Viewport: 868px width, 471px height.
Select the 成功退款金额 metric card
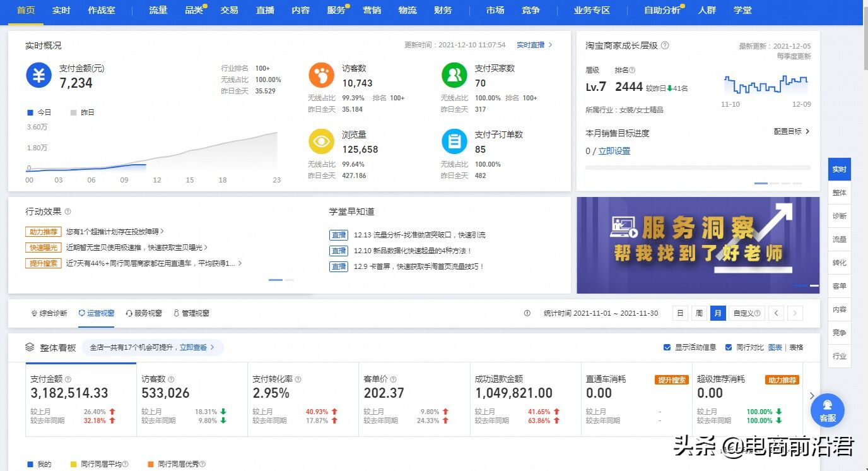coord(525,399)
